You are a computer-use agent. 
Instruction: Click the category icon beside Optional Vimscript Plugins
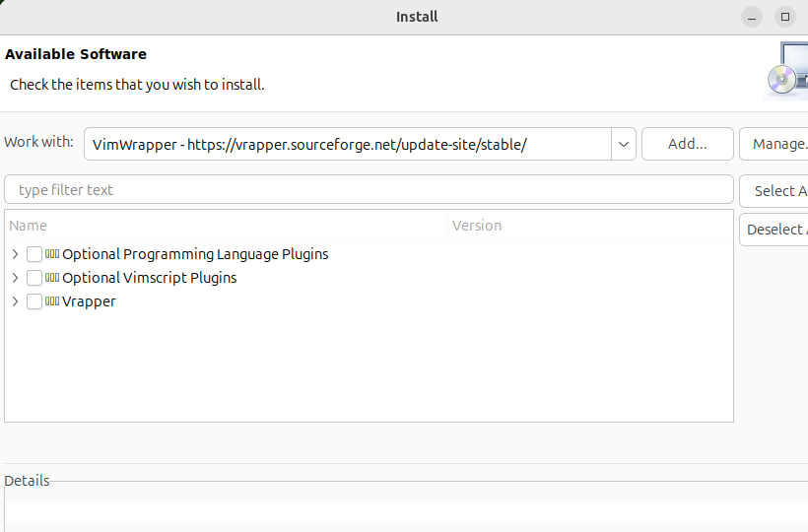pos(52,278)
